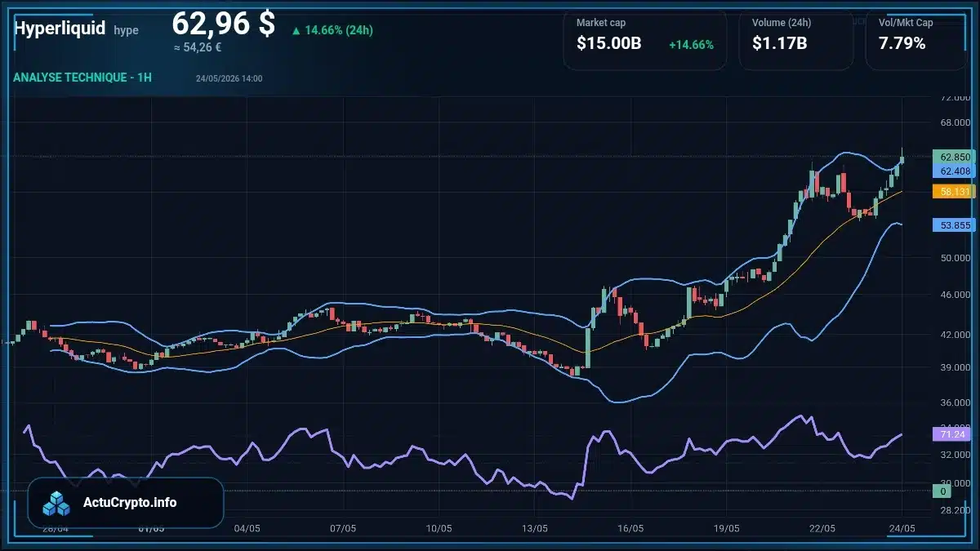Click the 50.000 price axis label
The width and height of the screenshot is (980, 551).
[955, 258]
